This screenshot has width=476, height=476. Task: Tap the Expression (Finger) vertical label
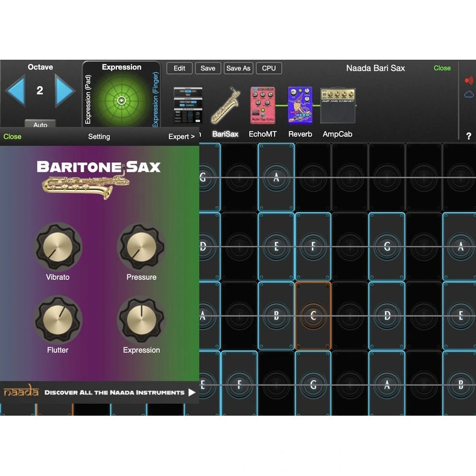click(156, 100)
